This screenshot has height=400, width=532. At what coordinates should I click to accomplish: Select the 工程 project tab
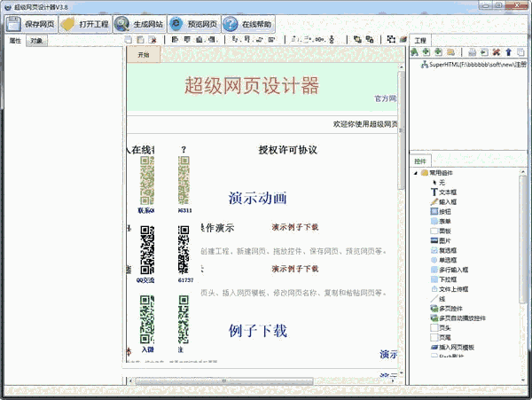tap(420, 41)
